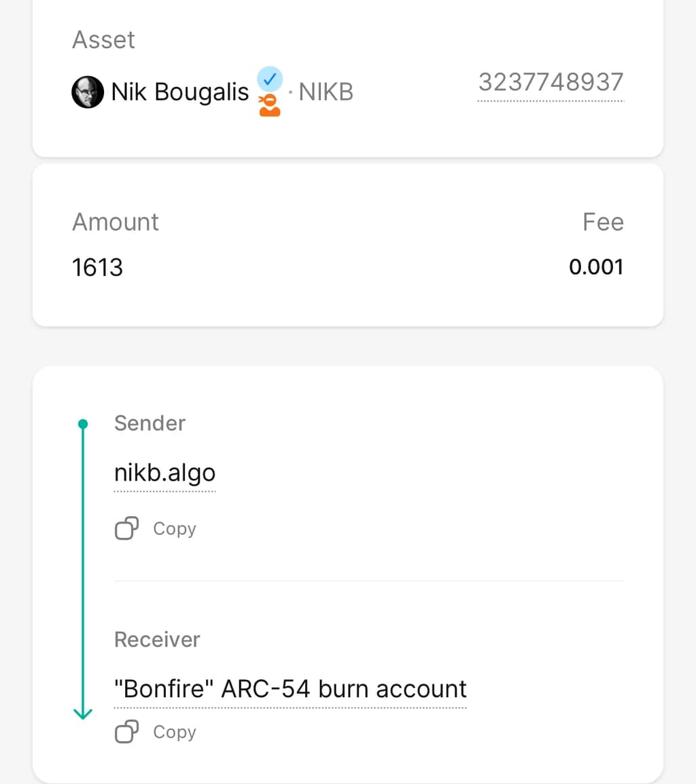Open the Nik Bougalis asset name
Screen dimensions: 696x784
pos(180,92)
